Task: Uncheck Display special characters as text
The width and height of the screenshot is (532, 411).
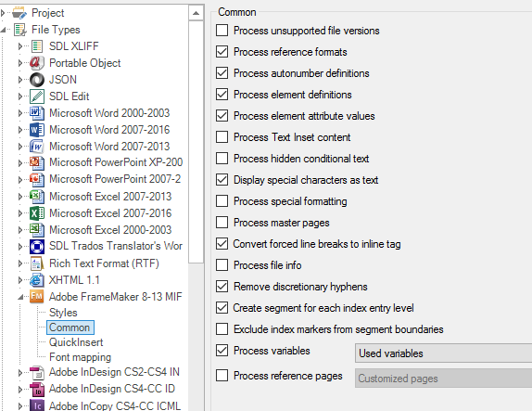Action: 222,180
